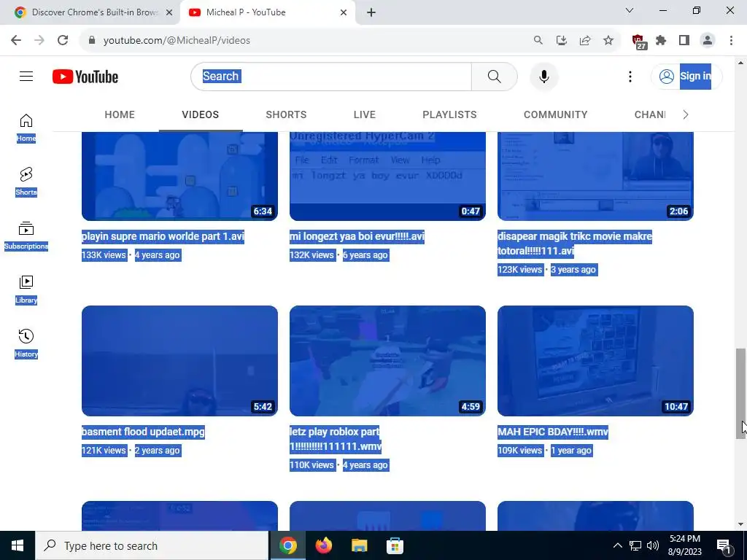Click the 6:34 super mario thumbnail
The width and height of the screenshot is (747, 560).
179,176
